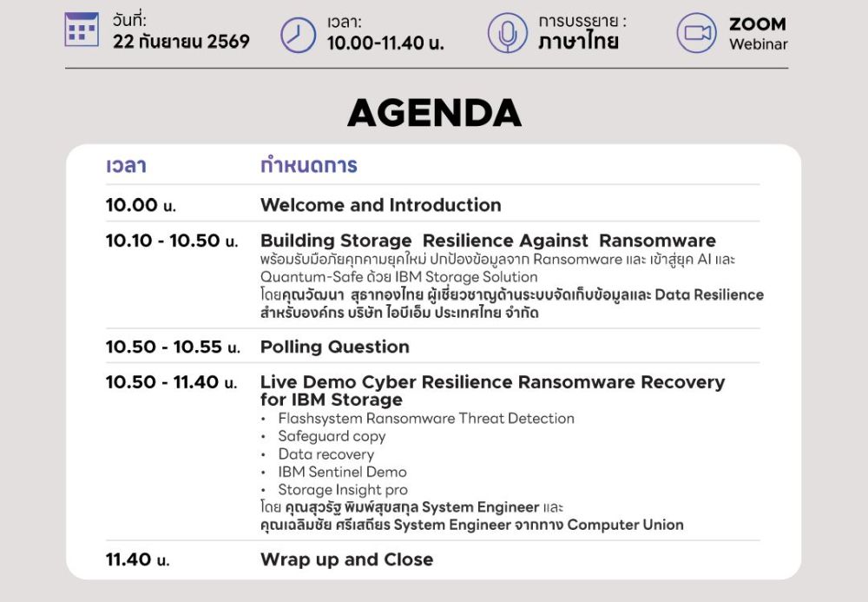Click the '11.40 น.' time cell
This screenshot has width=868, height=602.
pos(138,559)
